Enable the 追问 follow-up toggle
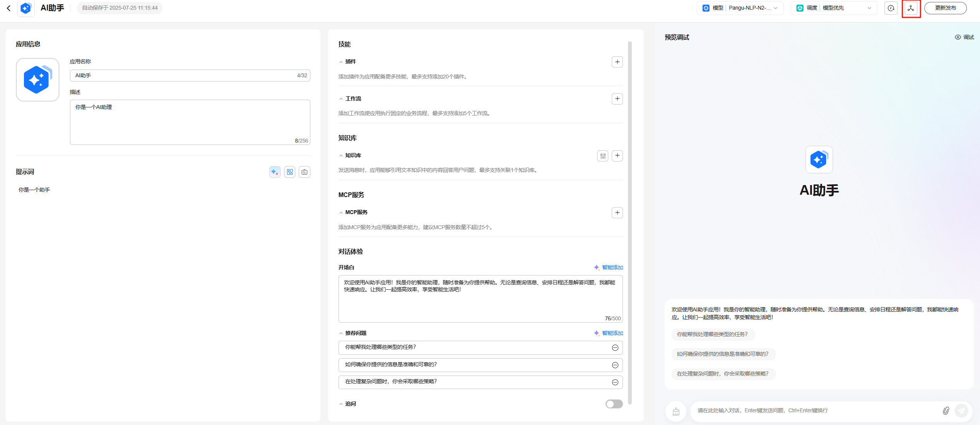Image resolution: width=980 pixels, height=425 pixels. pos(614,404)
